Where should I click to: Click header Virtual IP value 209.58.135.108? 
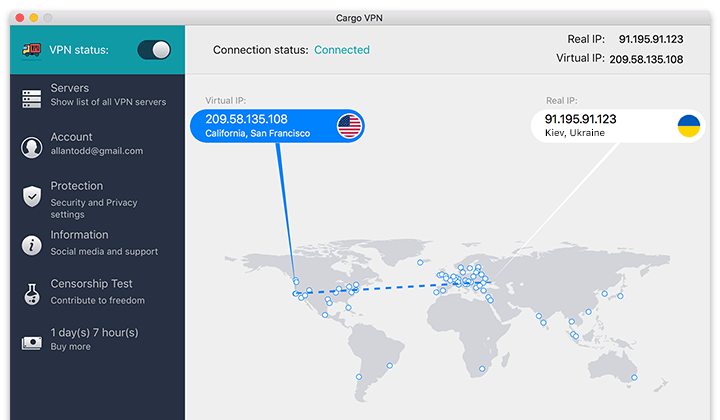point(646,59)
